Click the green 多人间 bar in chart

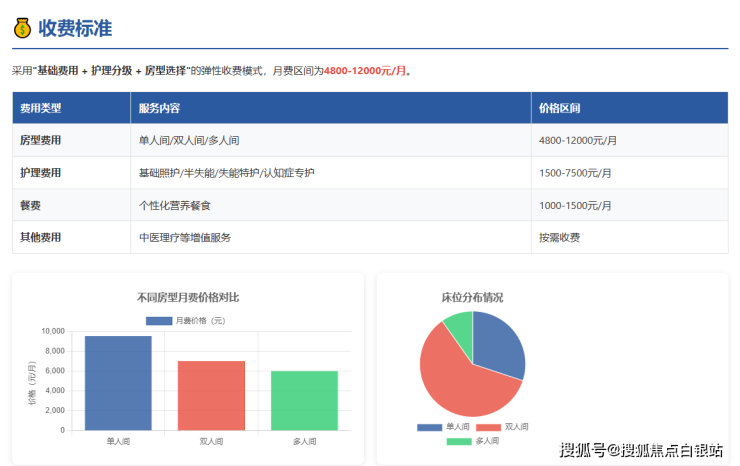pos(304,401)
